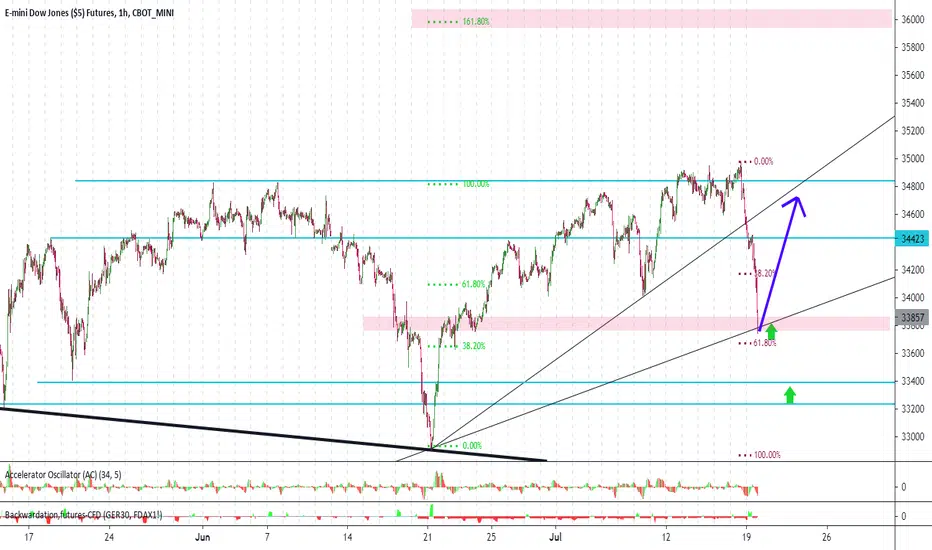Click the highlighted 33857 current price tag

(x=912, y=317)
